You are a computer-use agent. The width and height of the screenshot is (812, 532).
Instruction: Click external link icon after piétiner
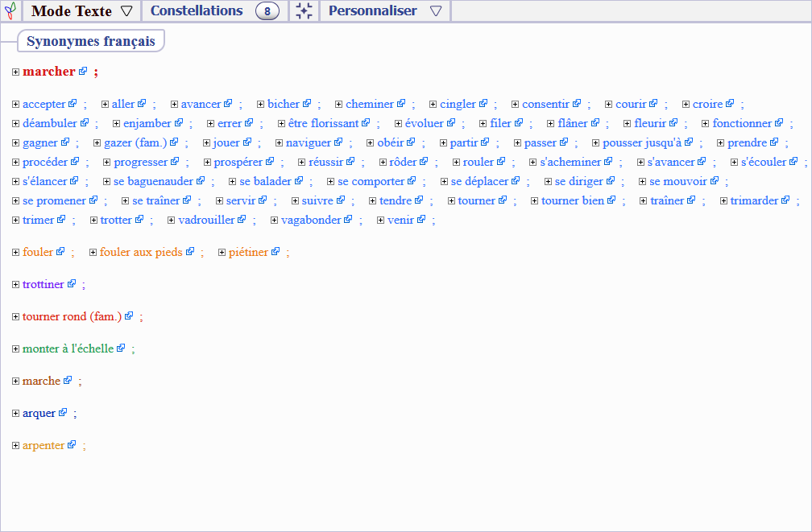click(275, 252)
